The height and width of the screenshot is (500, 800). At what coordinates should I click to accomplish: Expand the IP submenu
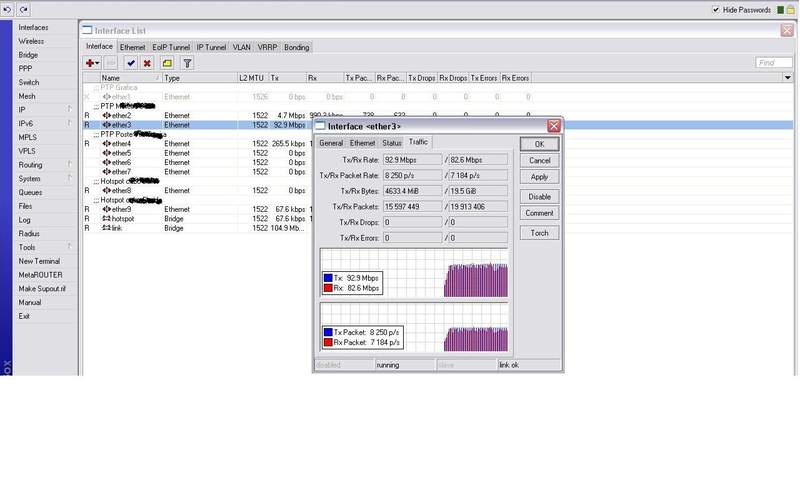(x=43, y=110)
